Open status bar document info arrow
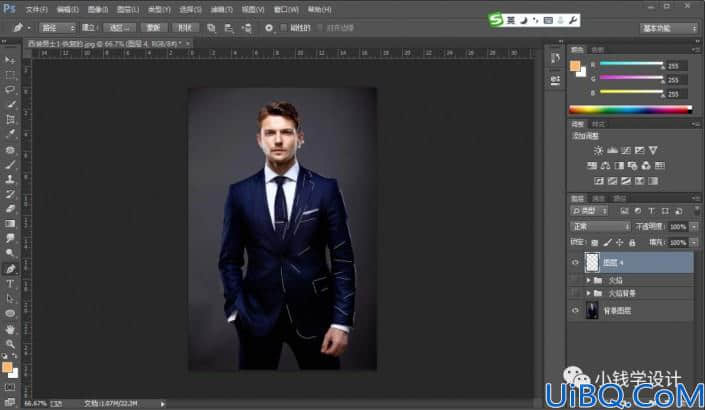This screenshot has height=410, width=705. [162, 404]
